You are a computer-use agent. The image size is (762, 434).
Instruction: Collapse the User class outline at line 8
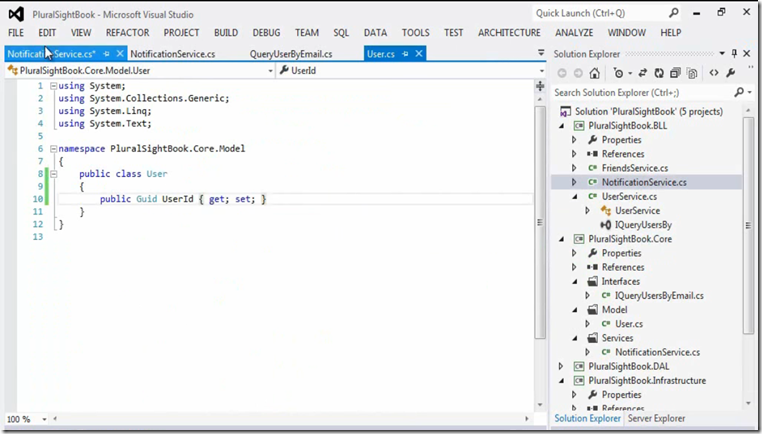tap(53, 174)
